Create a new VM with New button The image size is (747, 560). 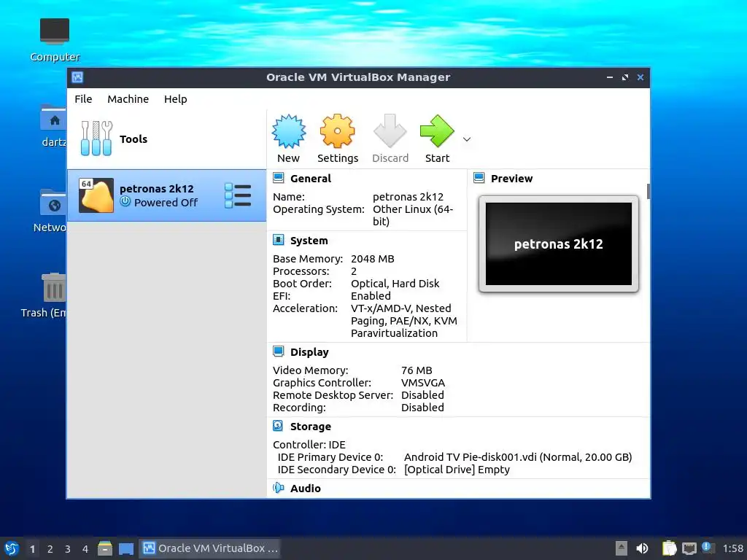tap(289, 139)
